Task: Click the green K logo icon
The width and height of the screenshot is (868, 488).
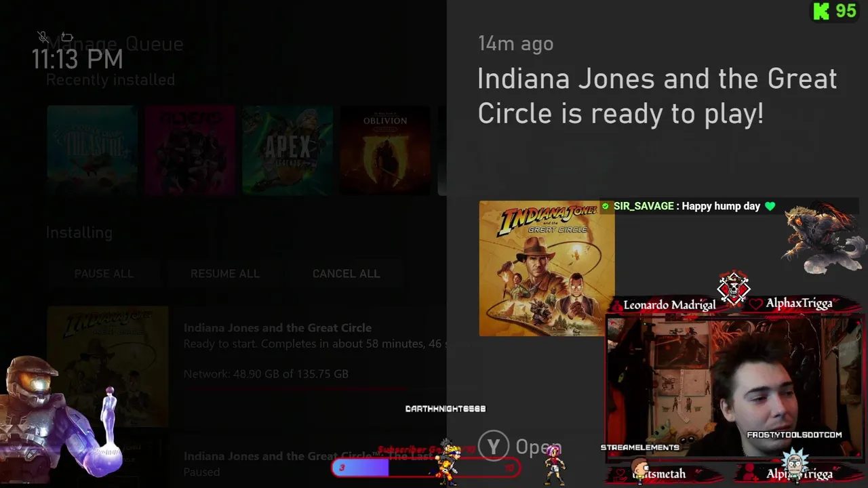Action: coord(821,12)
